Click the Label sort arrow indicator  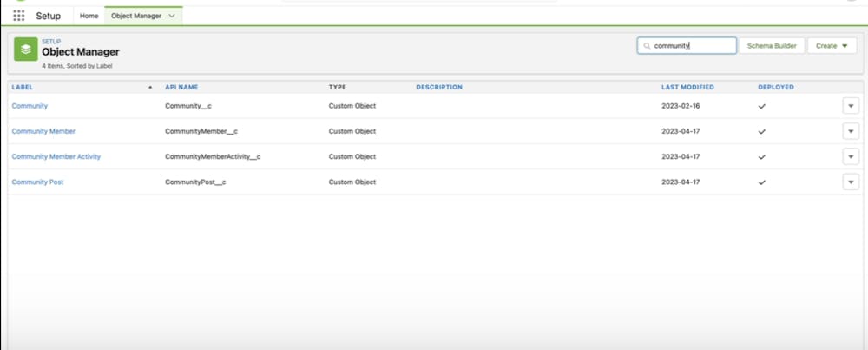pos(150,88)
